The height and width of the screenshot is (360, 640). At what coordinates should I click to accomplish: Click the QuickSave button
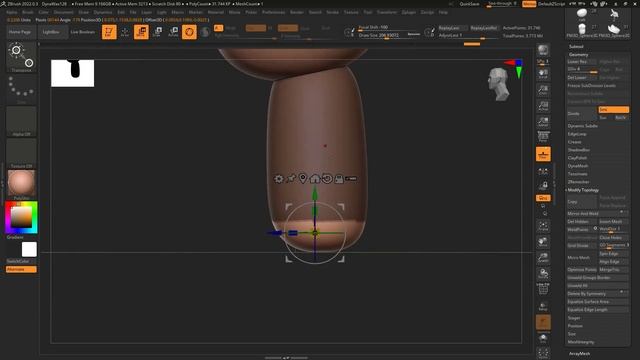pyautogui.click(x=470, y=4)
